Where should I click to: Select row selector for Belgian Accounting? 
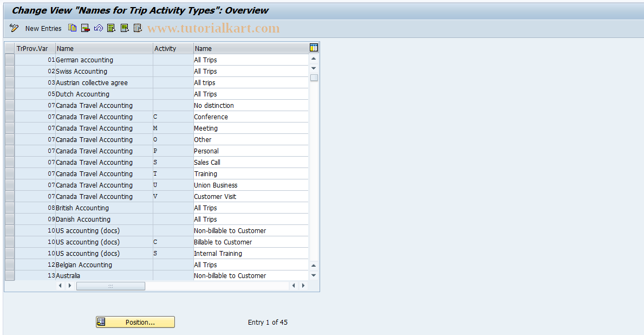pos(10,265)
